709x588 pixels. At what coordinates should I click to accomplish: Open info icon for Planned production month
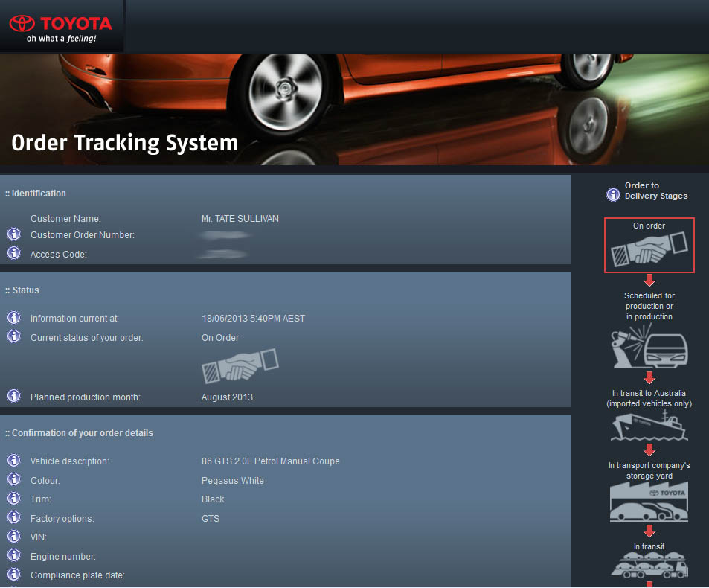pyautogui.click(x=13, y=396)
